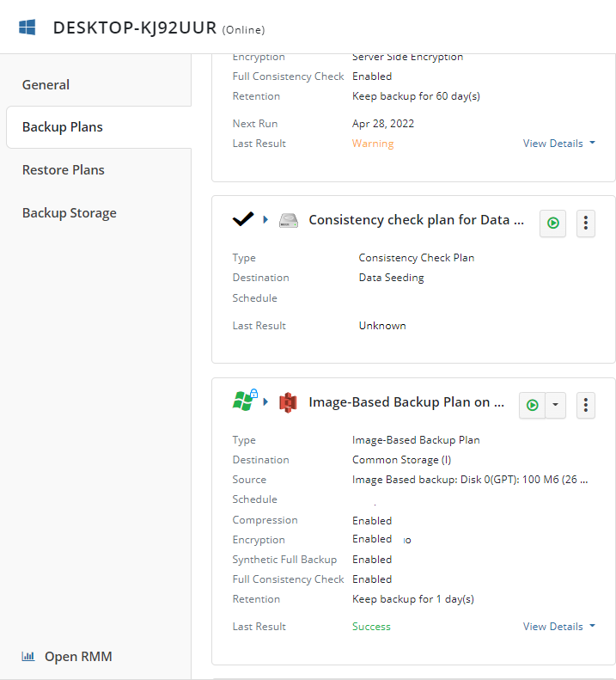Expand View Details for the Success result
The width and height of the screenshot is (616, 680).
coord(558,627)
